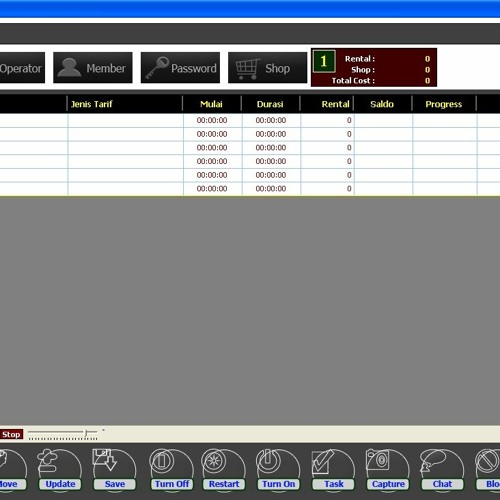Click the slider beside the Stop button
The height and width of the screenshot is (500, 500).
click(x=63, y=434)
